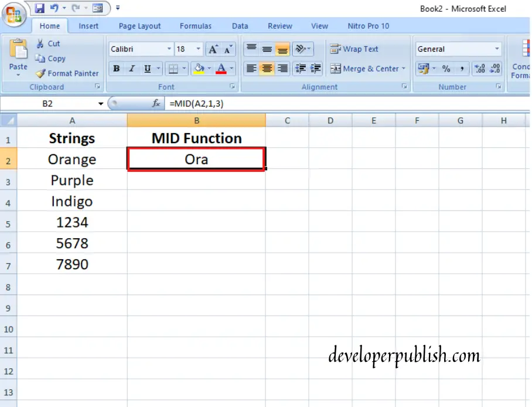
Task: Select cell A2 containing Orange
Action: (72, 159)
